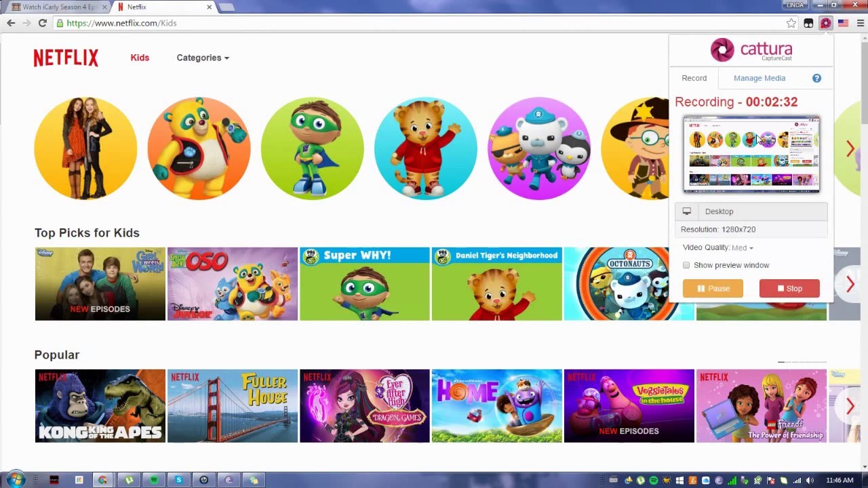Image resolution: width=868 pixels, height=488 pixels.
Task: Select the Desktop capture source
Action: coord(751,211)
